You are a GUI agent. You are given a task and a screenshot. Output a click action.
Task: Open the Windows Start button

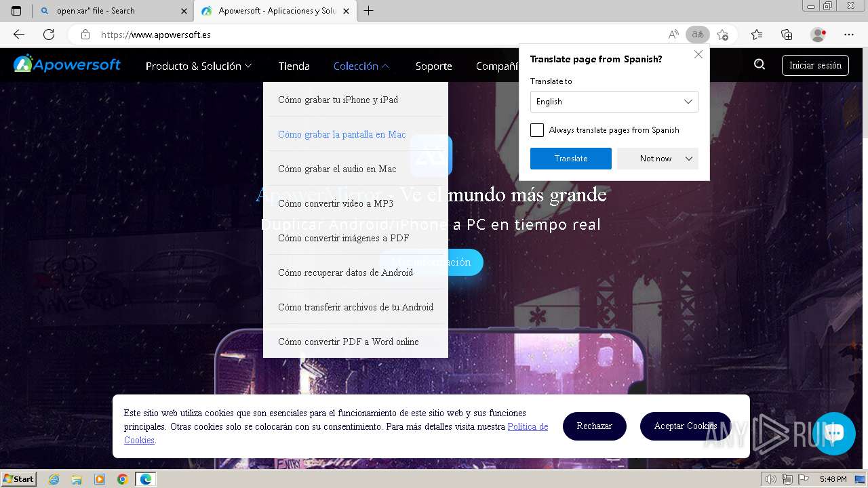(x=18, y=479)
